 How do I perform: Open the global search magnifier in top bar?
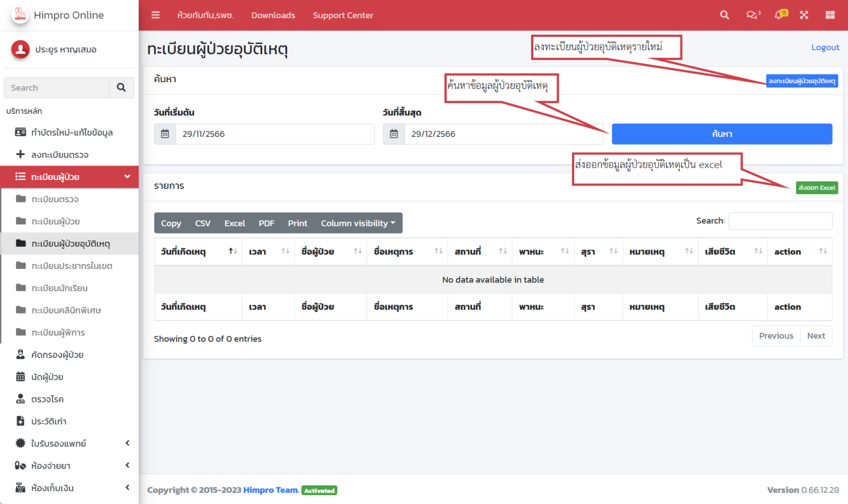pyautogui.click(x=724, y=15)
